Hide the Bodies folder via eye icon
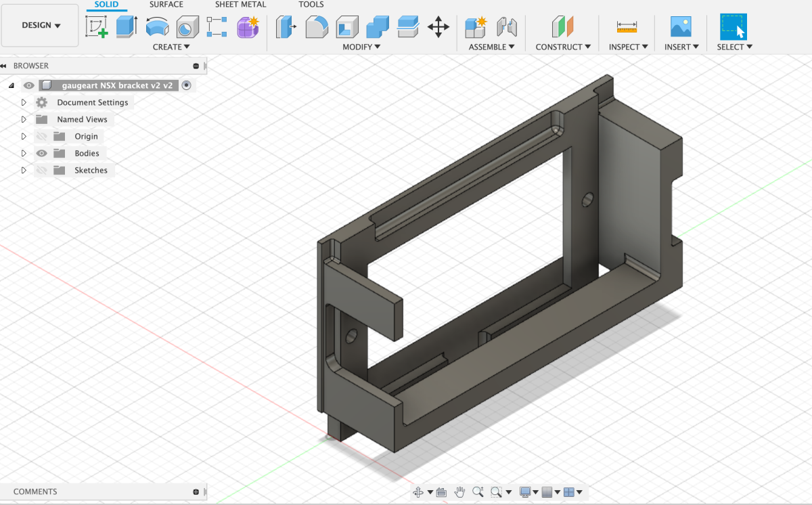Screen dimensions: 812x505 coord(42,153)
